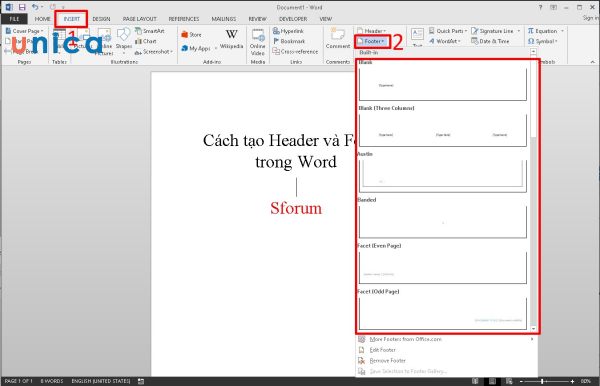Click the word count in status bar
This screenshot has height=386, width=600.
(x=52, y=381)
